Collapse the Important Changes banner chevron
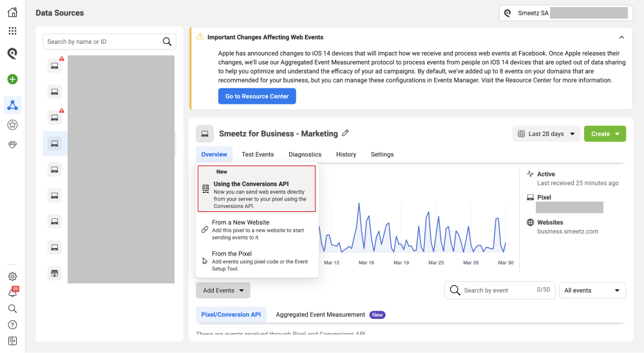644x353 pixels. (621, 37)
